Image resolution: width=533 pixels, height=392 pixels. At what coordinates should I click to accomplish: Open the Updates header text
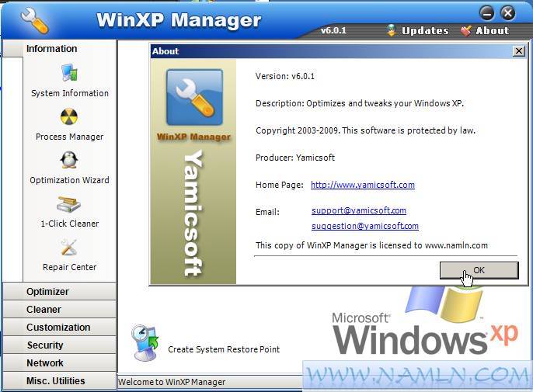[x=425, y=30]
